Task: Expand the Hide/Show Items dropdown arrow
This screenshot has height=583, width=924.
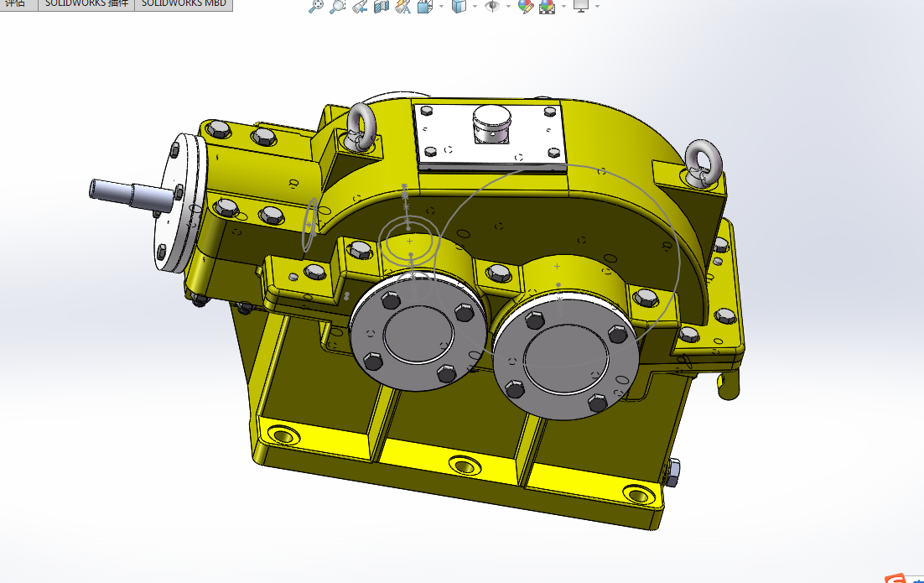Action: (x=509, y=6)
